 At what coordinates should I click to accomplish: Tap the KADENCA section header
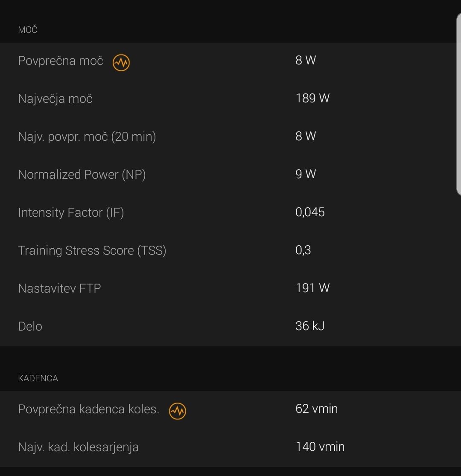[x=38, y=378]
